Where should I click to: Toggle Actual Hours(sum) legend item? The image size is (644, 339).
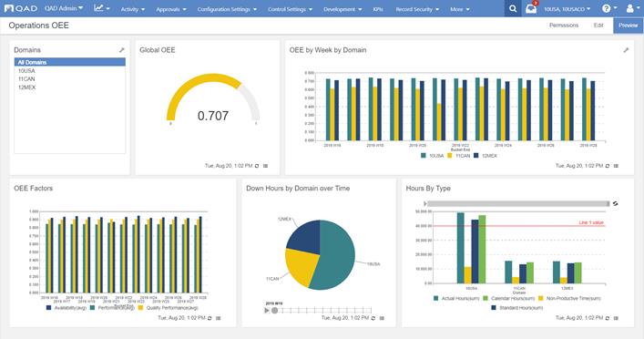pos(456,298)
